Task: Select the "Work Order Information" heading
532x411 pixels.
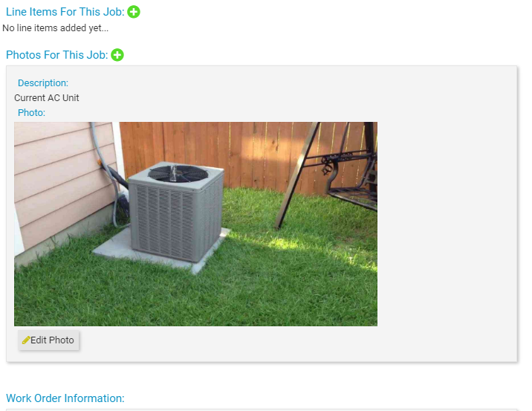Action: click(65, 398)
